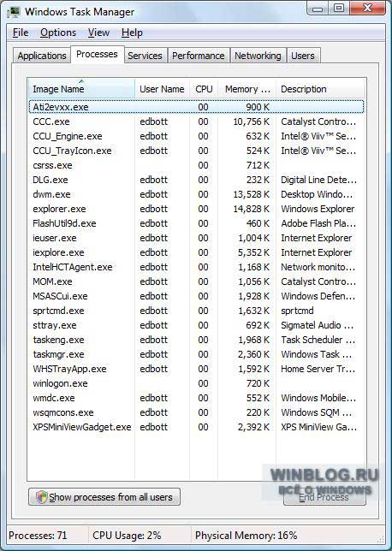Click the Home Server Tr... description
Screen dimensions: 392x551
tap(318, 369)
